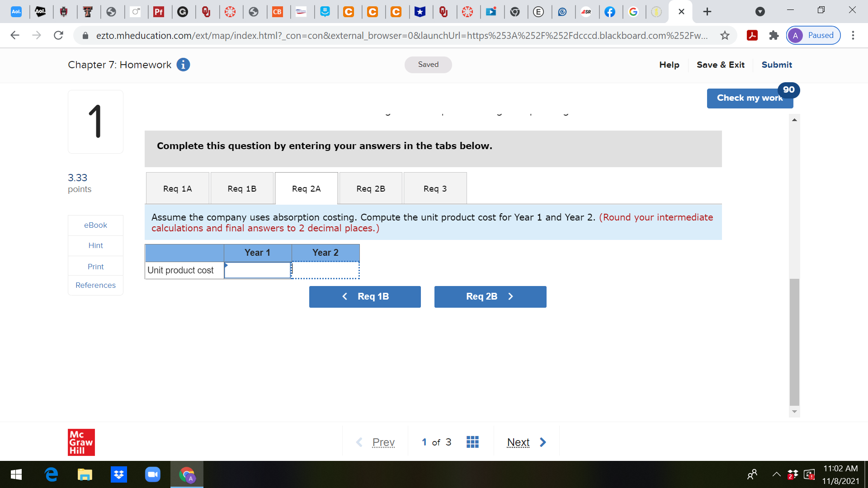Open the Google pinned tab
Screen dimensions: 868x488
click(634, 12)
